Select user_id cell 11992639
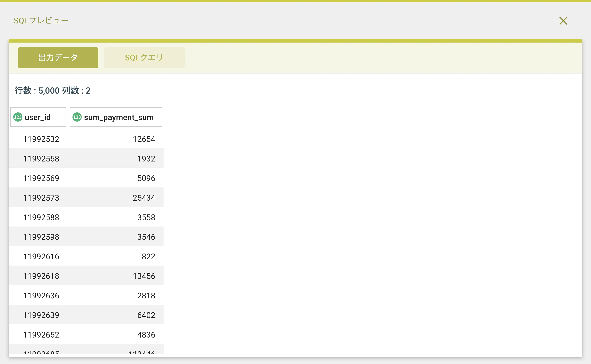The image size is (591, 364). click(x=41, y=315)
